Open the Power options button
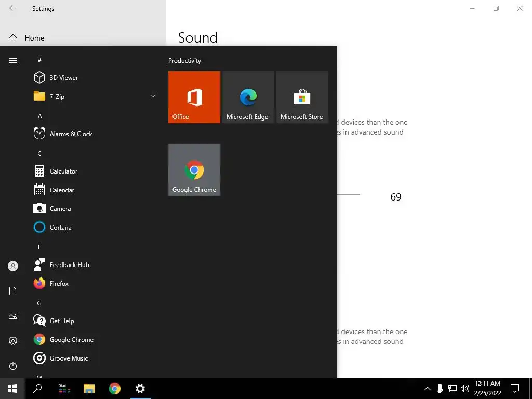Image resolution: width=532 pixels, height=399 pixels. tap(13, 366)
